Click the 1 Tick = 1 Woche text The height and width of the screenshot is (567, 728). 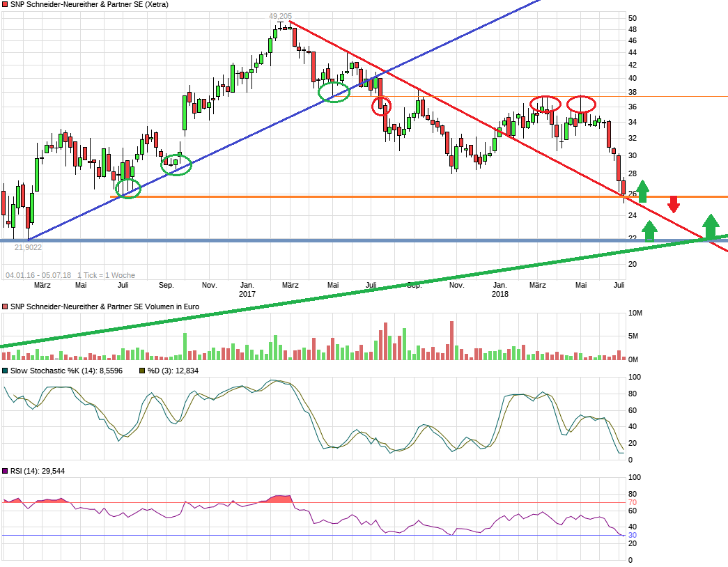tap(107, 275)
